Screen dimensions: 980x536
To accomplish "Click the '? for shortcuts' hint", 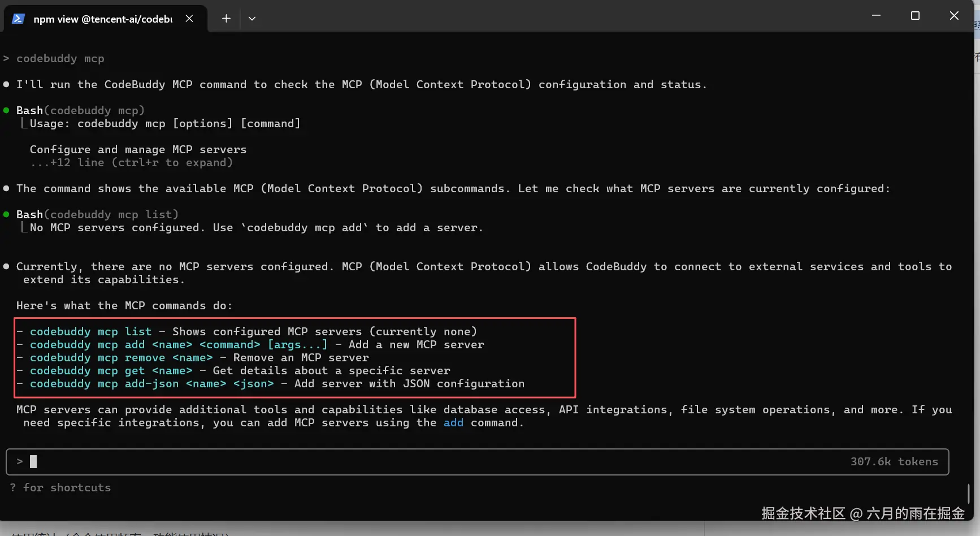I will (60, 487).
